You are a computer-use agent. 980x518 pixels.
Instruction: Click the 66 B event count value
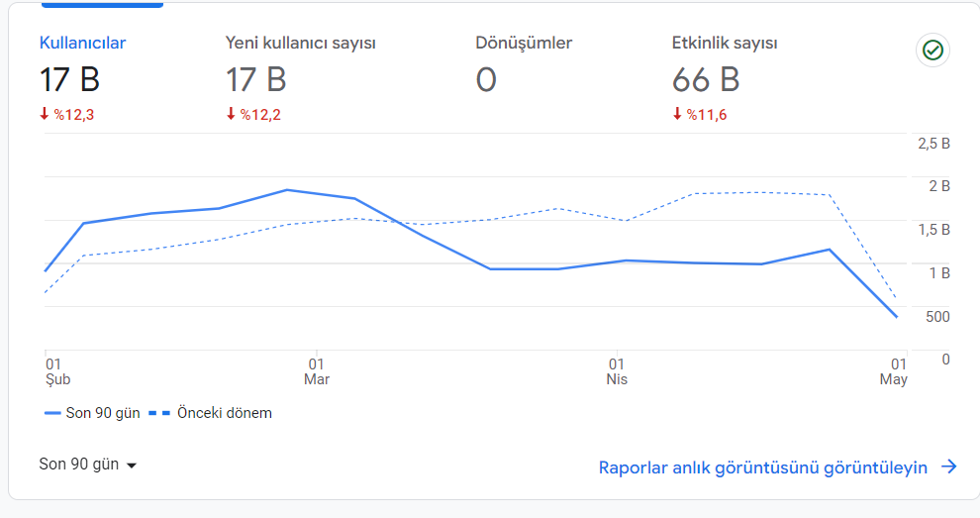pyautogui.click(x=706, y=80)
